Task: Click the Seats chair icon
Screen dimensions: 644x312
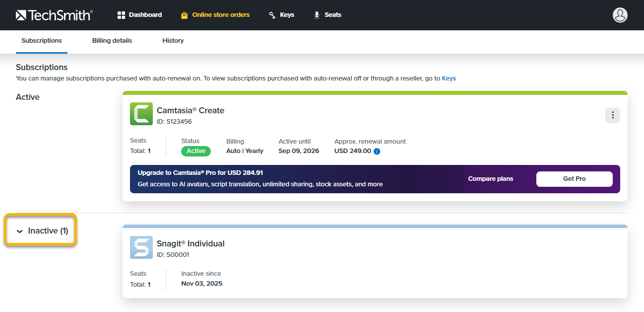Action: coord(317,15)
